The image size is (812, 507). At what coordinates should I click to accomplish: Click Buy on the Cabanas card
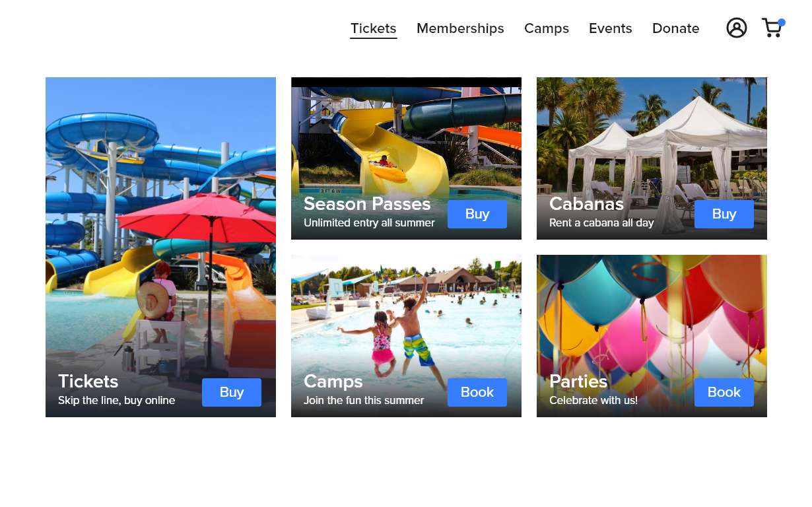click(x=724, y=214)
